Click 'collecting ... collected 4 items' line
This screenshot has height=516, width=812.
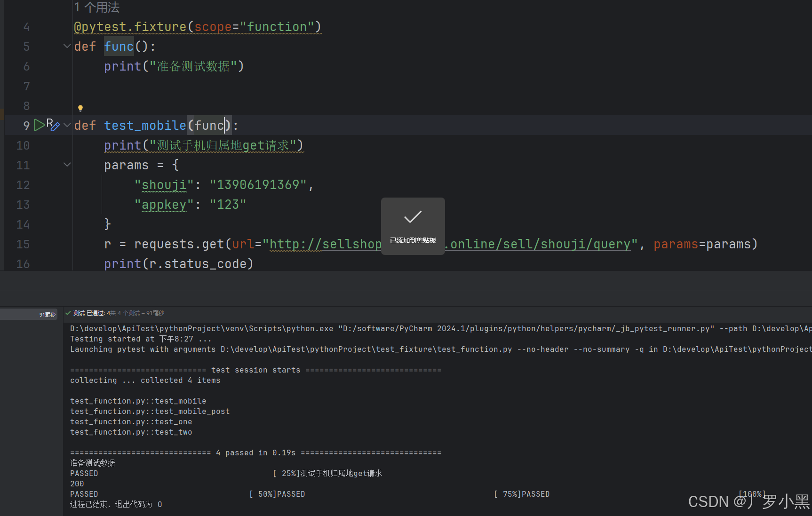(145, 380)
